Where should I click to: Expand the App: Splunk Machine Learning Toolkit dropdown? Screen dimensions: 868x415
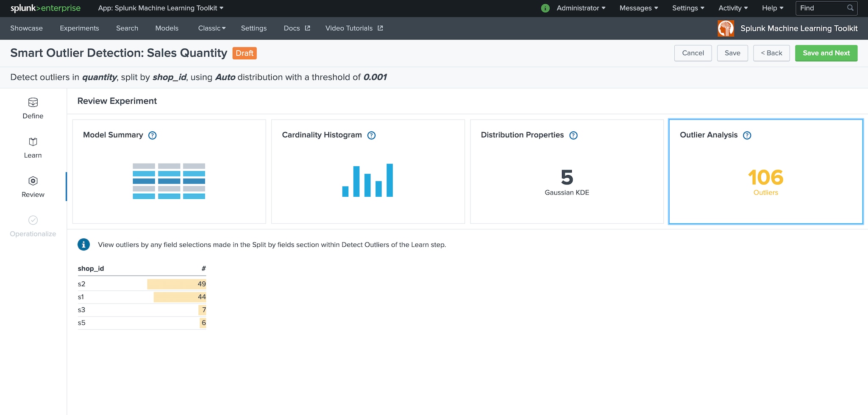pos(161,8)
